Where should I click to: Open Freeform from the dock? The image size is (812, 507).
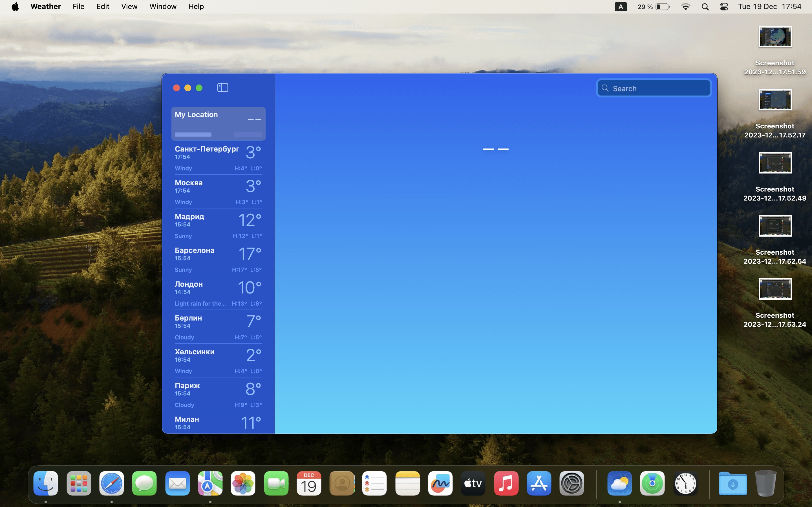pos(440,484)
